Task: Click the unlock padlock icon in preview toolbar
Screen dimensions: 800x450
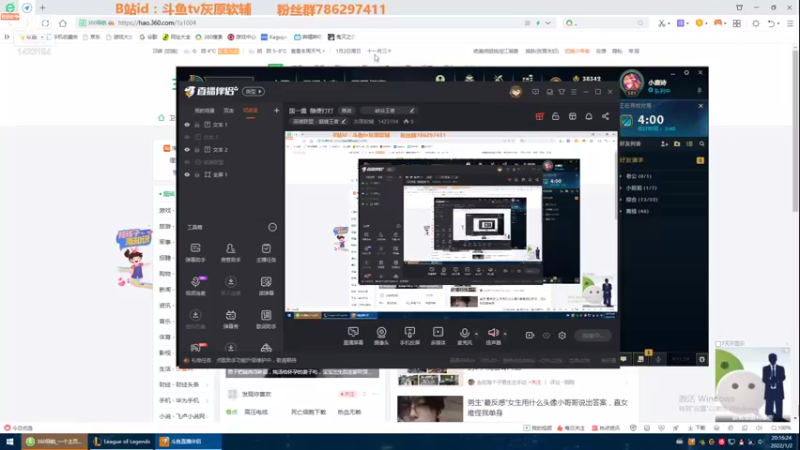Action: [556, 116]
